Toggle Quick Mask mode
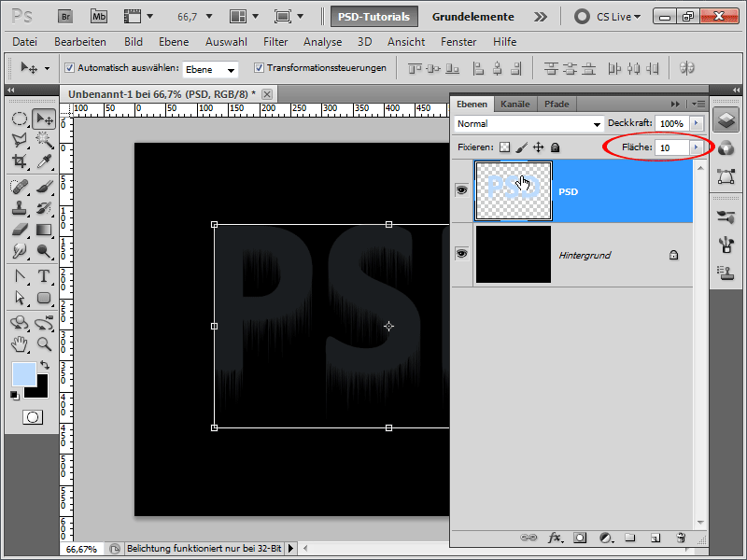This screenshot has width=747, height=560. point(33,417)
